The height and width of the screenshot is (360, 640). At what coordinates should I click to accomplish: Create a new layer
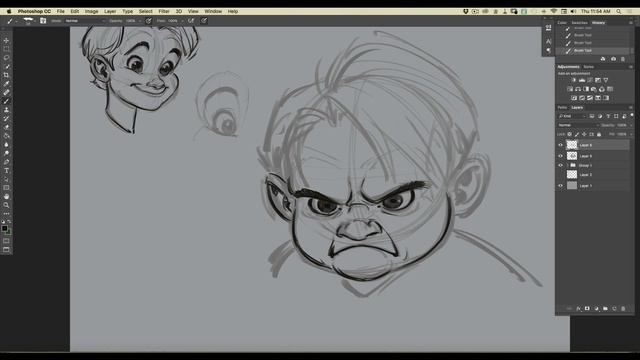click(614, 309)
